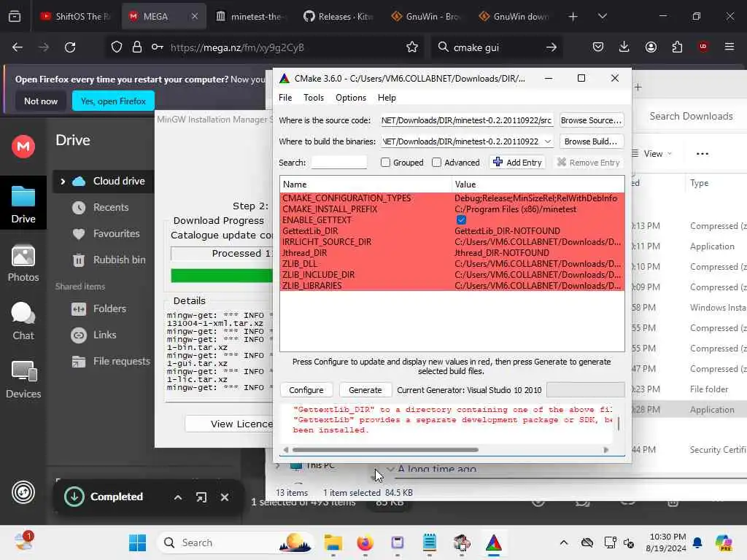Screen dimensions: 747x560
Task: Click Jthread_DIR-NOTFOUND value
Action: tap(501, 253)
